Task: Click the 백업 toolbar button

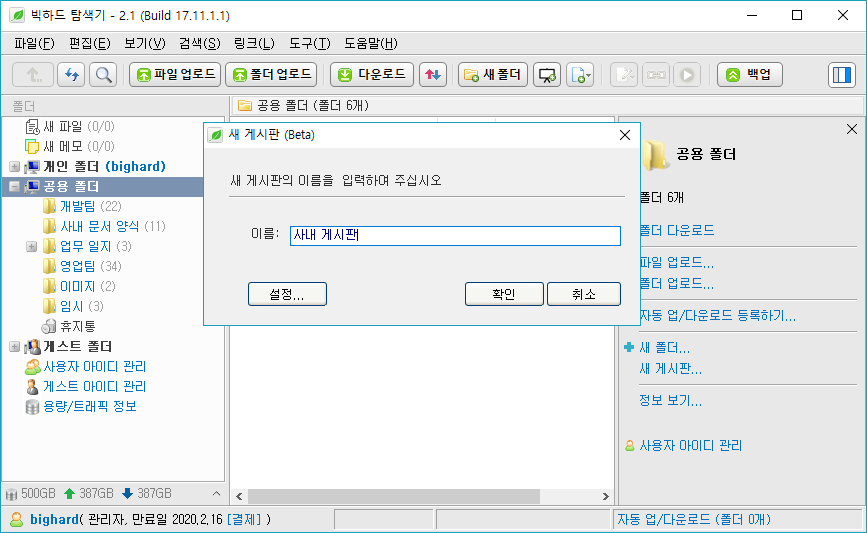Action: [x=750, y=75]
